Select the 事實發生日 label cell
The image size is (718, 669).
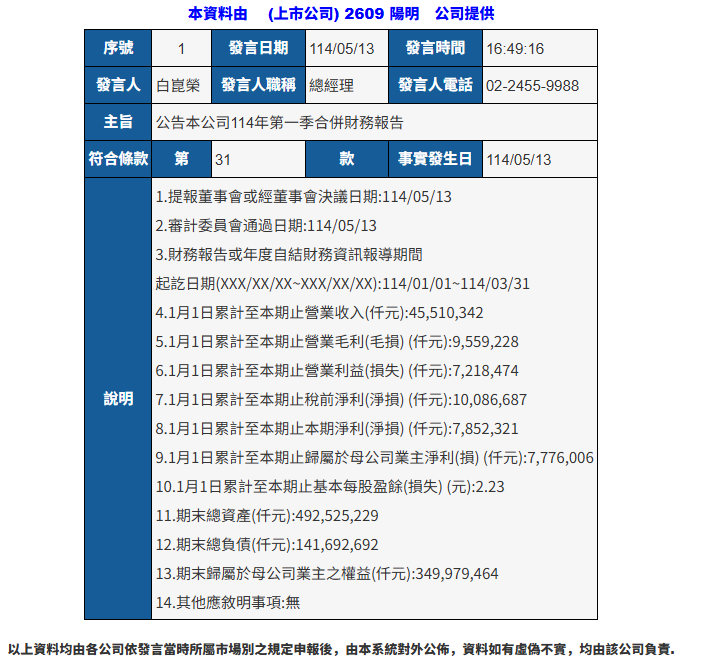(x=435, y=159)
